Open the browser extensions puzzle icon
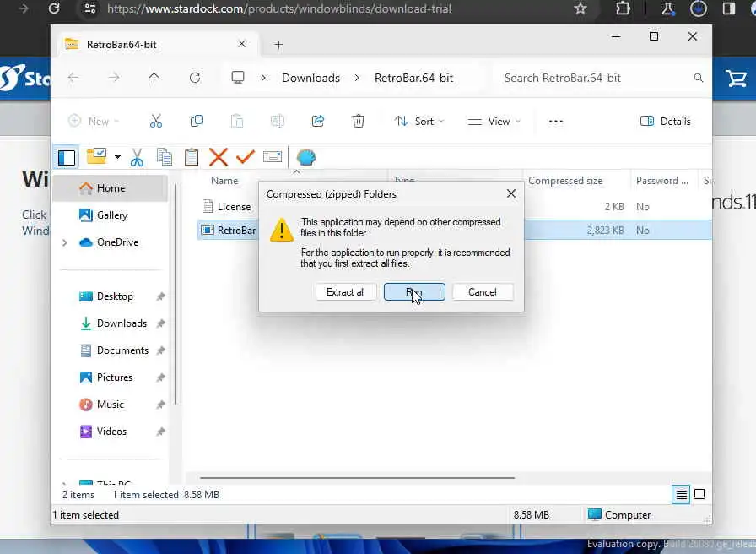Image resolution: width=756 pixels, height=554 pixels. [x=623, y=8]
